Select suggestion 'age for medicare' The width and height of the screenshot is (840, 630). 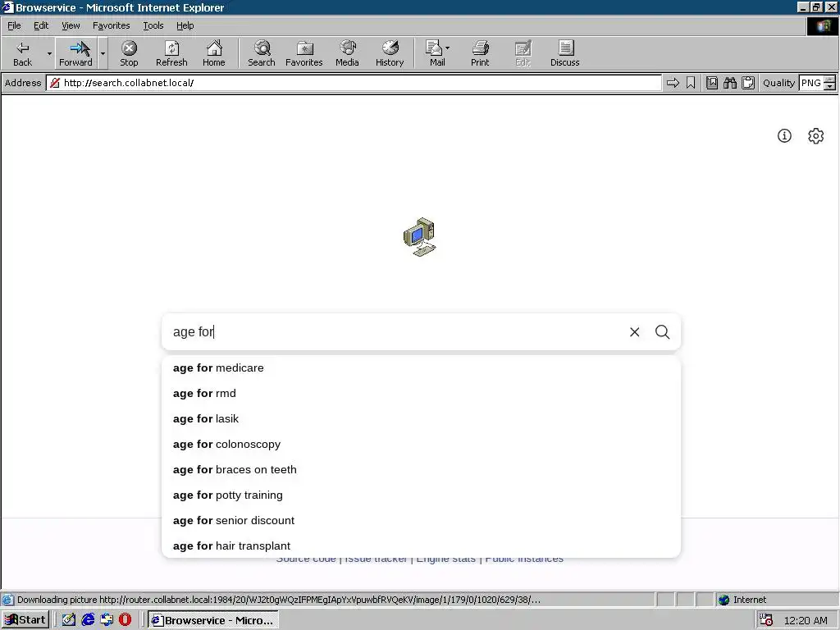coord(421,368)
